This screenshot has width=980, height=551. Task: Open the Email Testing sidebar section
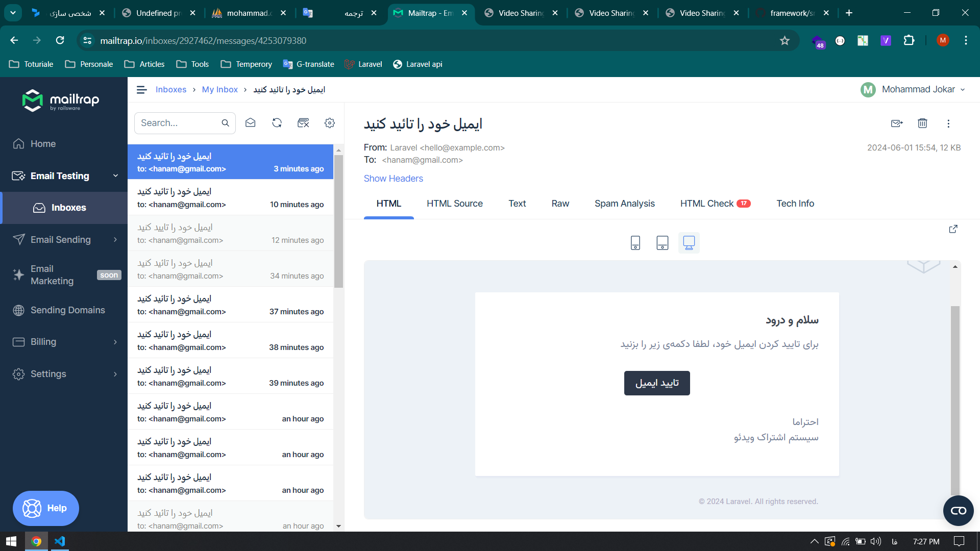point(60,176)
